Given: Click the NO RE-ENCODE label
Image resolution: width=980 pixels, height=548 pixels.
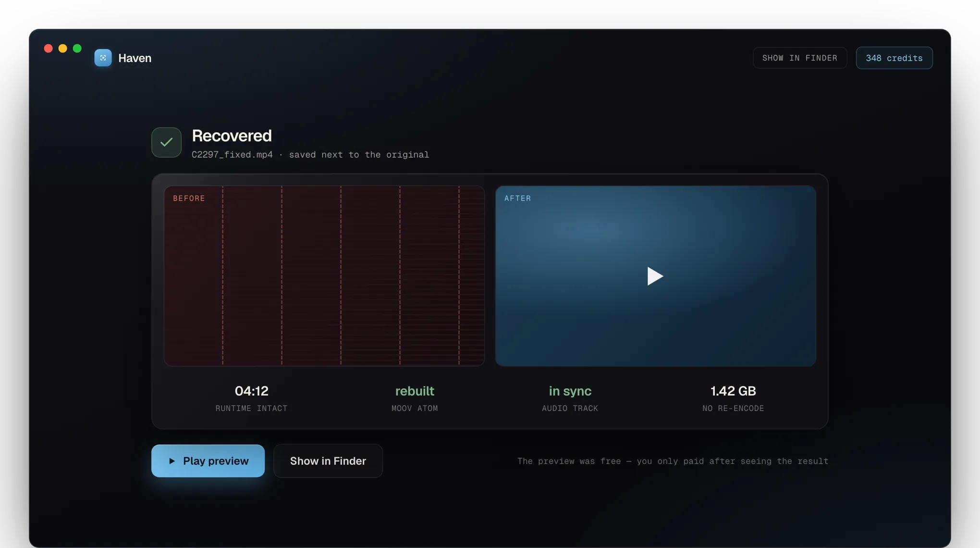Looking at the screenshot, I should [x=733, y=409].
